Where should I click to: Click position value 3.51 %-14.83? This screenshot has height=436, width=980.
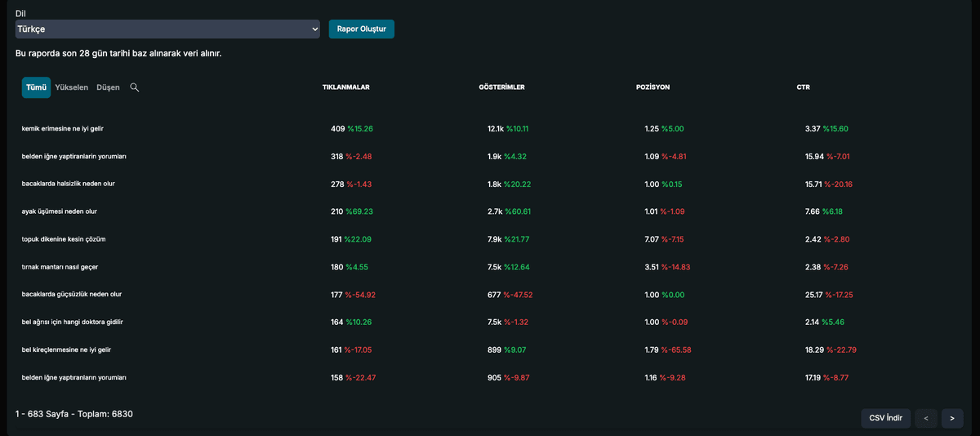click(x=667, y=267)
